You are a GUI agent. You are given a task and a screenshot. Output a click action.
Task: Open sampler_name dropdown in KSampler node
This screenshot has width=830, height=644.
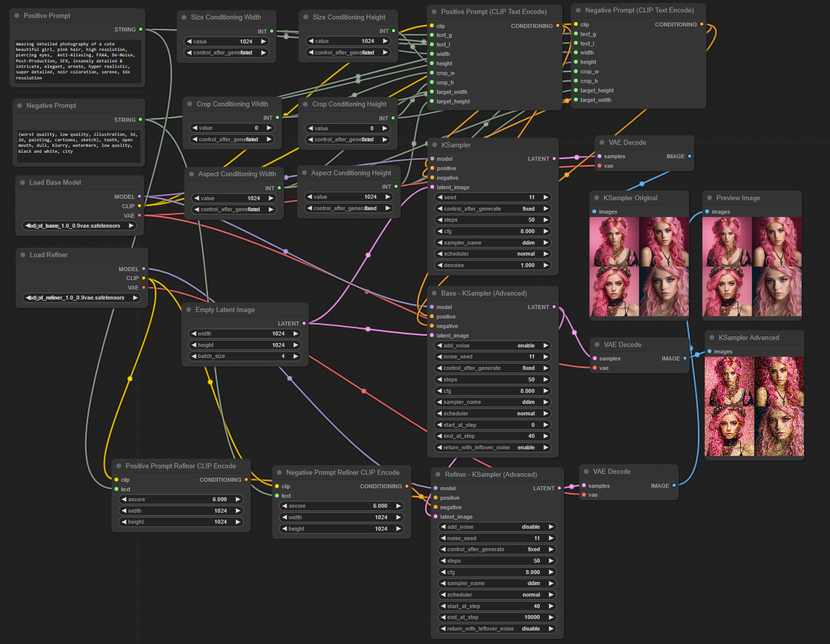coord(493,243)
